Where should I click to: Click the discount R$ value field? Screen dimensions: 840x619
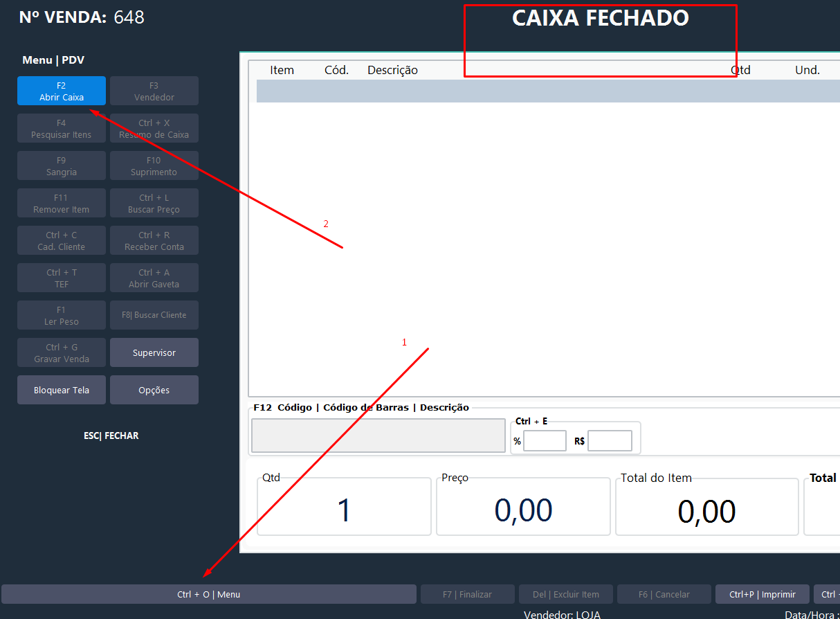point(610,441)
